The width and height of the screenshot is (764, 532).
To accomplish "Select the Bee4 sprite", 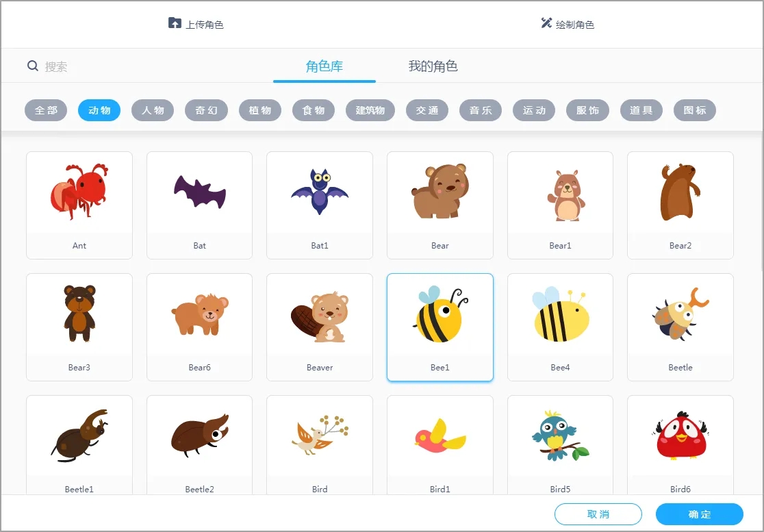I will click(560, 327).
